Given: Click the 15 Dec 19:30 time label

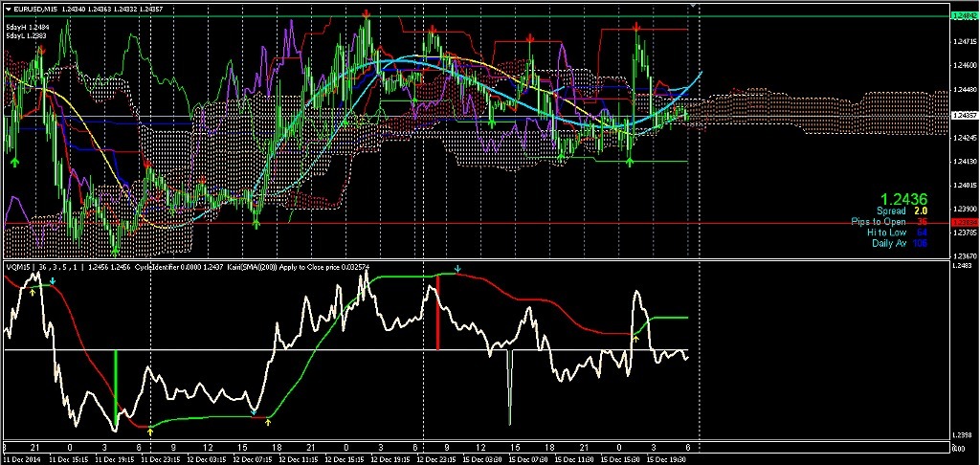Looking at the screenshot, I should click(666, 459).
